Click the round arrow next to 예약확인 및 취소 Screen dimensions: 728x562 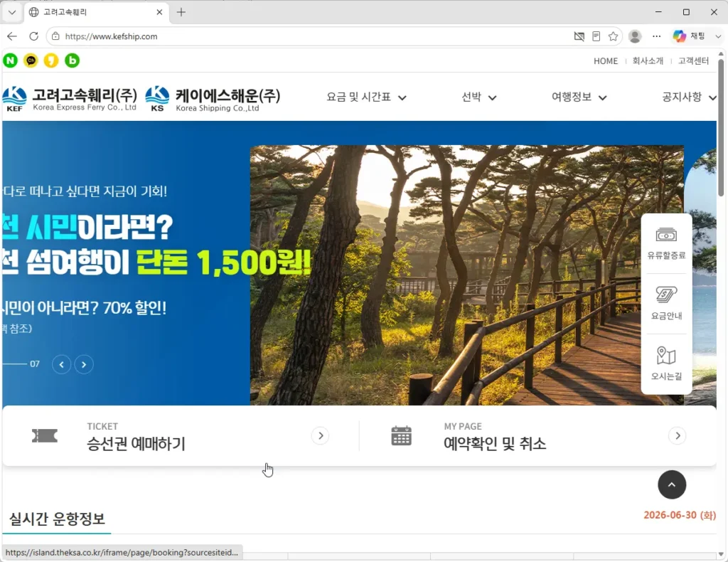tap(678, 435)
